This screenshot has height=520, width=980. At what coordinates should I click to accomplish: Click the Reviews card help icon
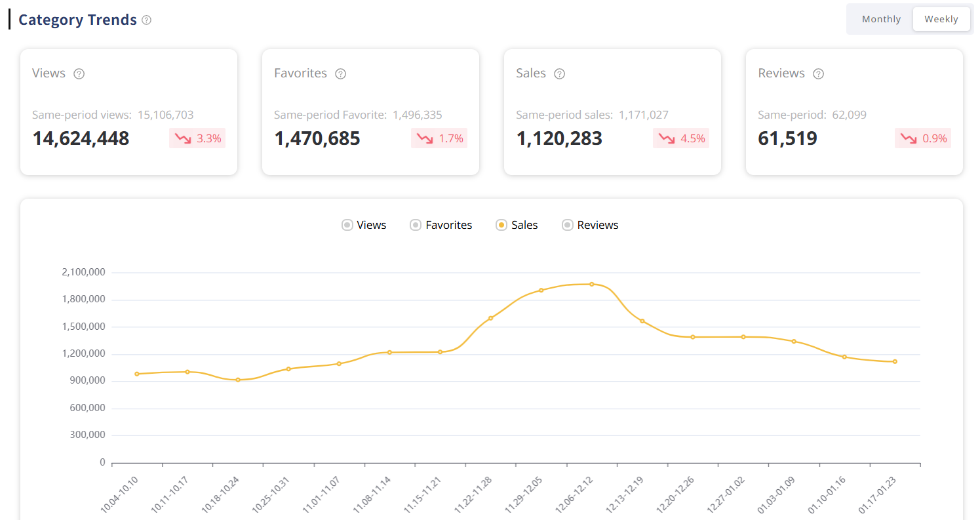click(x=818, y=74)
